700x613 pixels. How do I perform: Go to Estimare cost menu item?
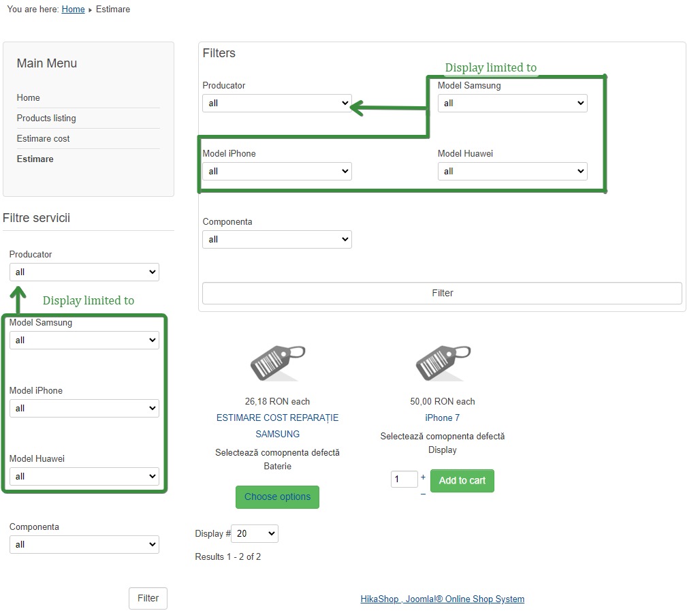(x=44, y=138)
